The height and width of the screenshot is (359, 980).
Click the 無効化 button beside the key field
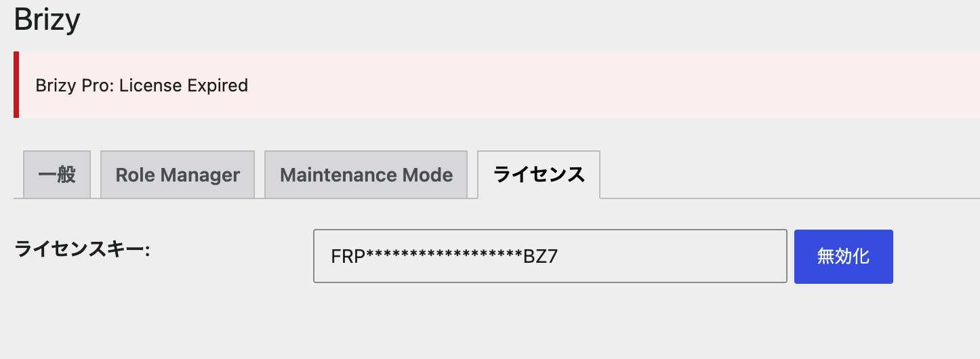(x=844, y=257)
